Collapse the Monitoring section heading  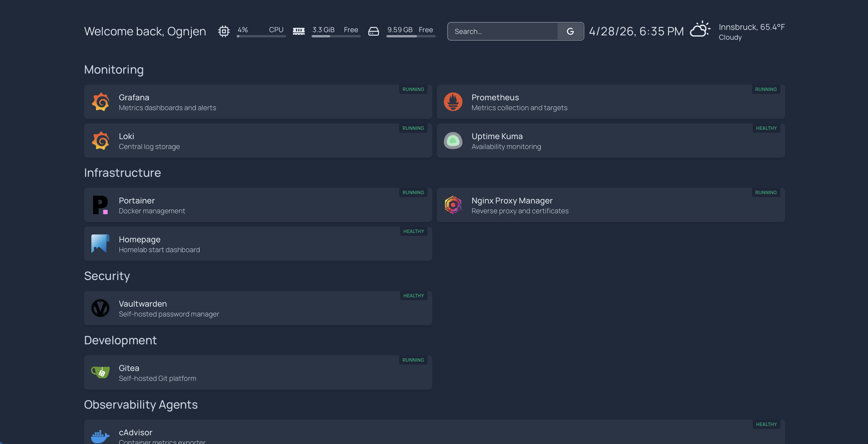pyautogui.click(x=114, y=70)
